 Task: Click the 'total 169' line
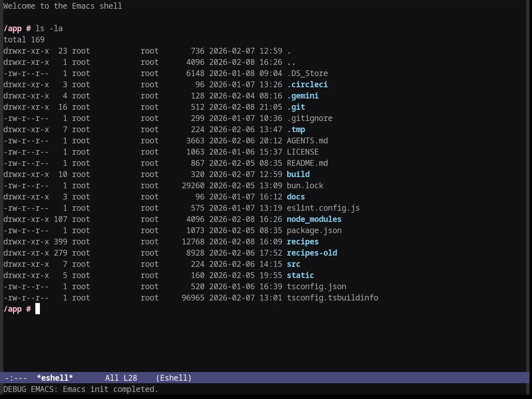tap(24, 39)
